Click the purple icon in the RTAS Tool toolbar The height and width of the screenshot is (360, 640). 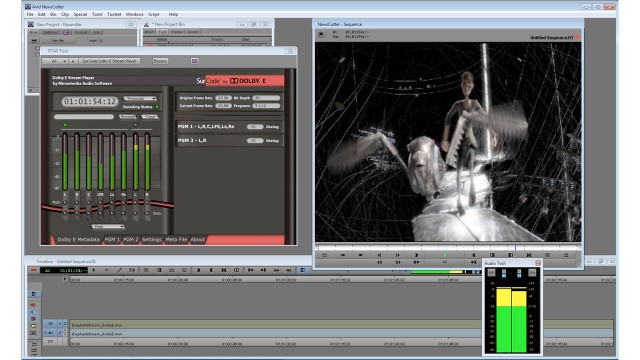click(194, 61)
